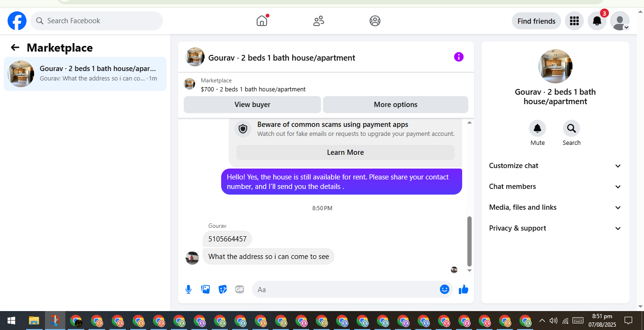The image size is (644, 330).
Task: Click the touch keyboard tray icon
Action: (577, 321)
